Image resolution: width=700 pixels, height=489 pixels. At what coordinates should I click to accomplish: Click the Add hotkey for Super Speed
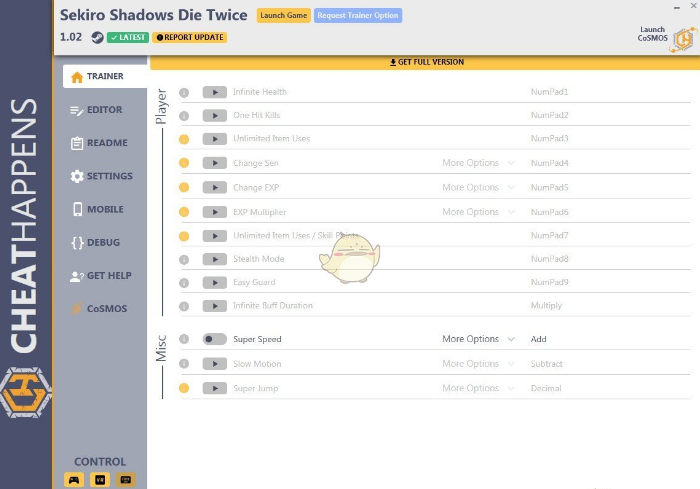click(538, 339)
